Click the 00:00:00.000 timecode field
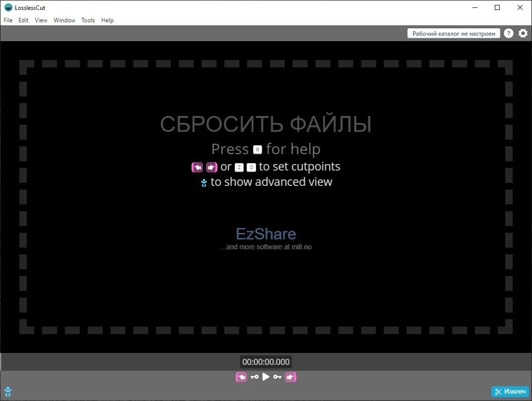The height and width of the screenshot is (401, 532). click(x=266, y=362)
